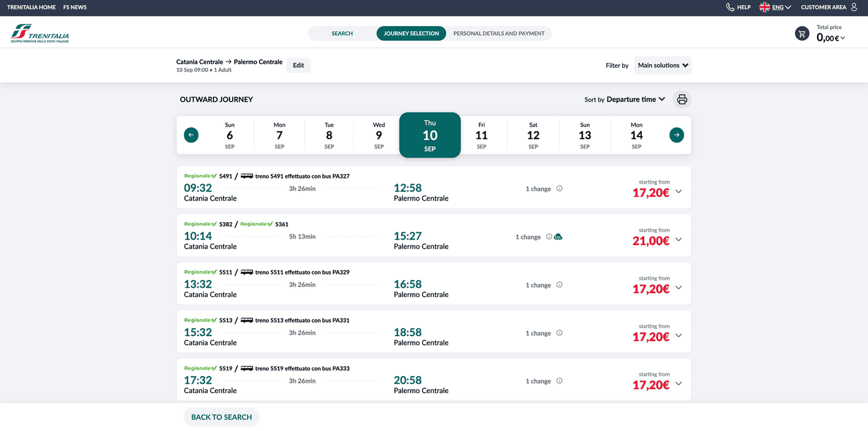868x431 pixels.
Task: Click Regionale logo beside train 5382
Action: click(201, 224)
